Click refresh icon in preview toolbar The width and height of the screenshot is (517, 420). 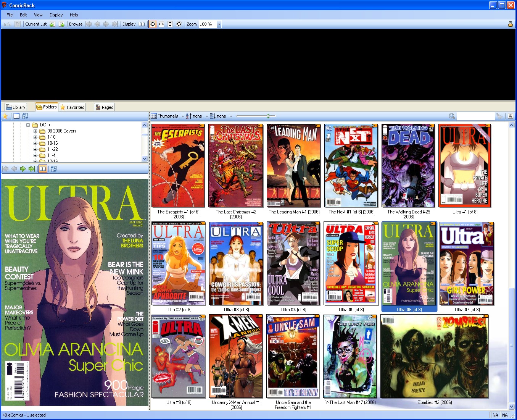(54, 169)
